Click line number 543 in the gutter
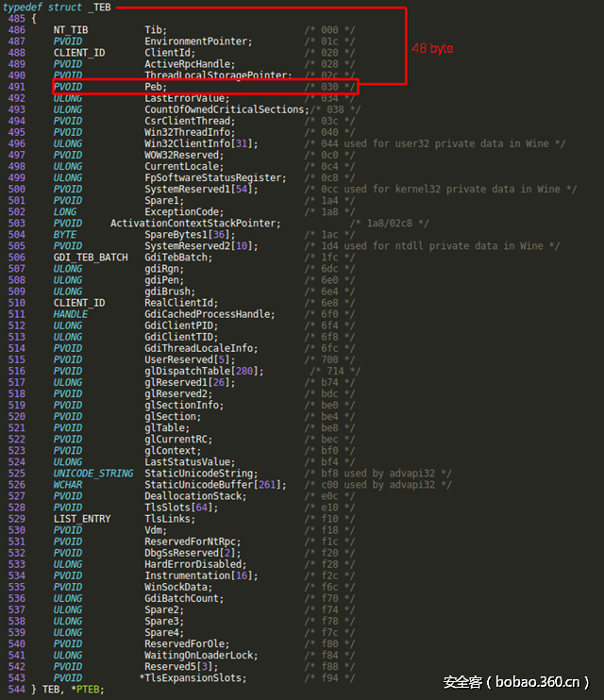Image resolution: width=604 pixels, height=700 pixels. click(17, 678)
